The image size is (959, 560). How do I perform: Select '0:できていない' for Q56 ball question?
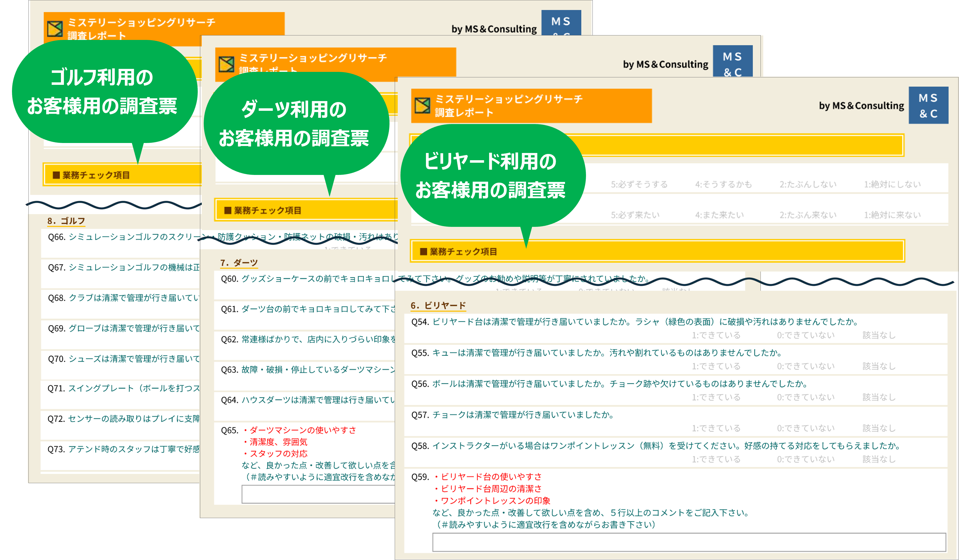tap(806, 397)
